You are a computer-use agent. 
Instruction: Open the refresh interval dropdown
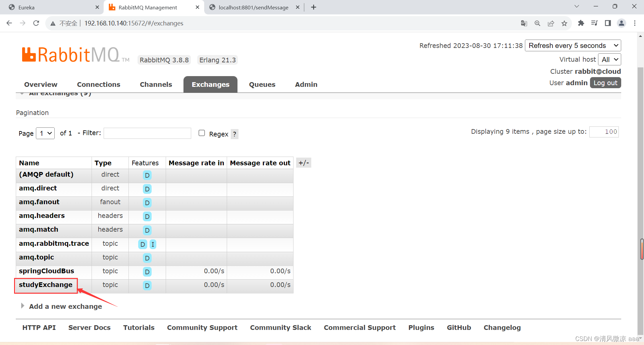click(573, 46)
